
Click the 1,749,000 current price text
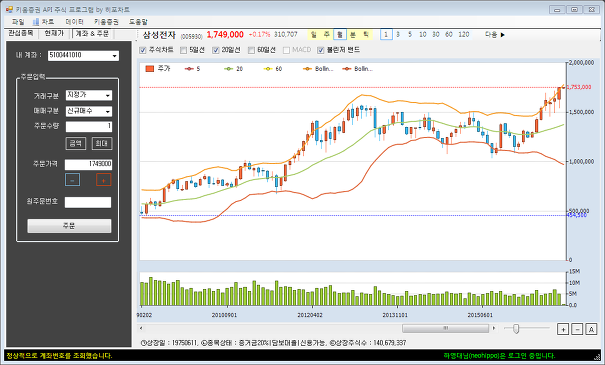pos(225,35)
